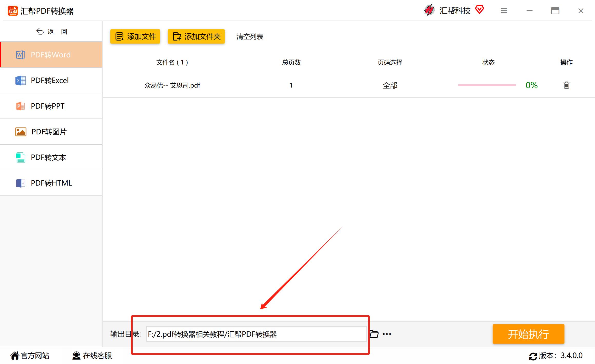Select the PDF转文本 tab
Image resolution: width=595 pixels, height=364 pixels.
(51, 157)
